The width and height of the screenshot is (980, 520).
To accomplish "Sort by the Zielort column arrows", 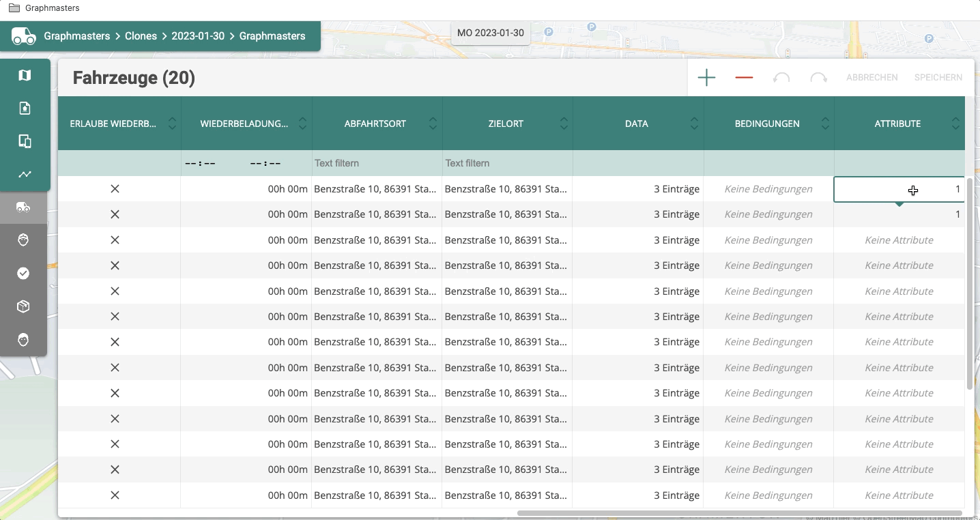I will pyautogui.click(x=564, y=124).
